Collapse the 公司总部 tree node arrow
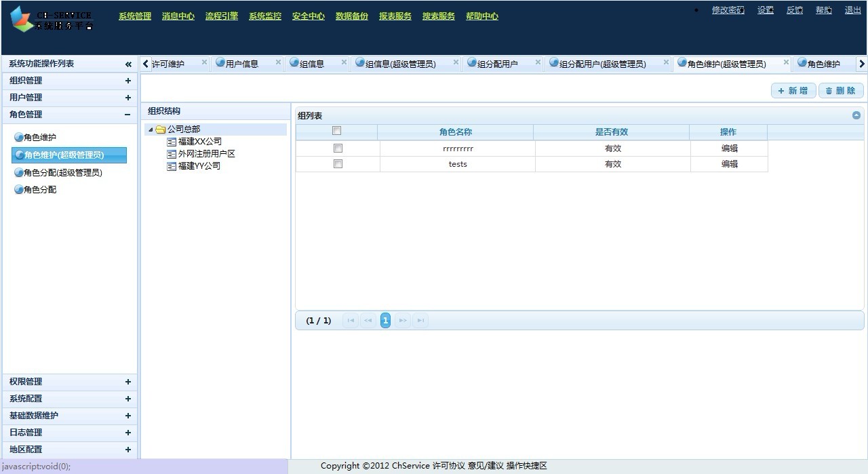This screenshot has width=868, height=474. pos(151,130)
